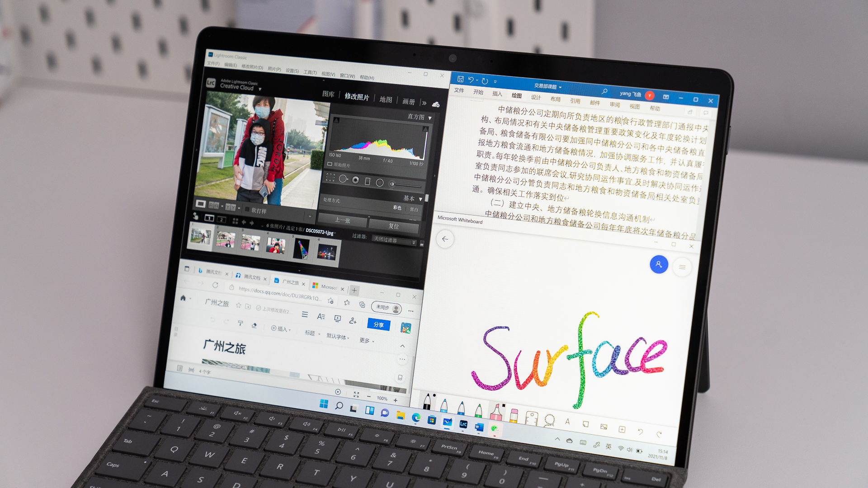Click the eraser clear-format icon in Tencent Docs

[x=254, y=325]
